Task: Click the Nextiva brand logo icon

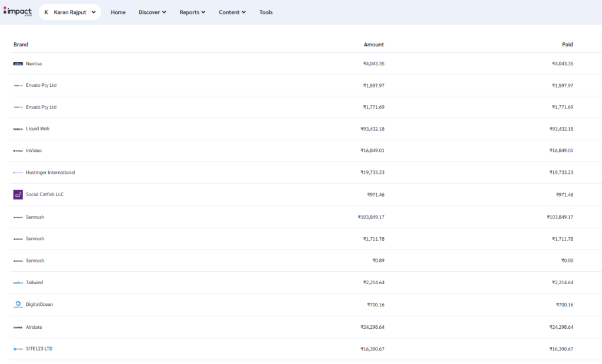Action: click(18, 63)
